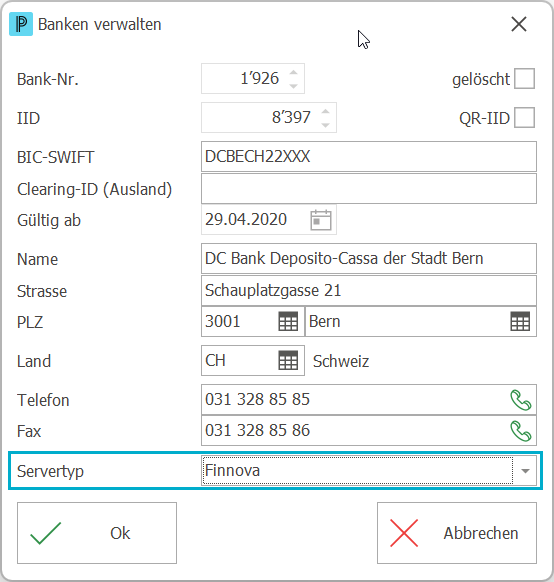Confirm with the Ok button

[97, 533]
